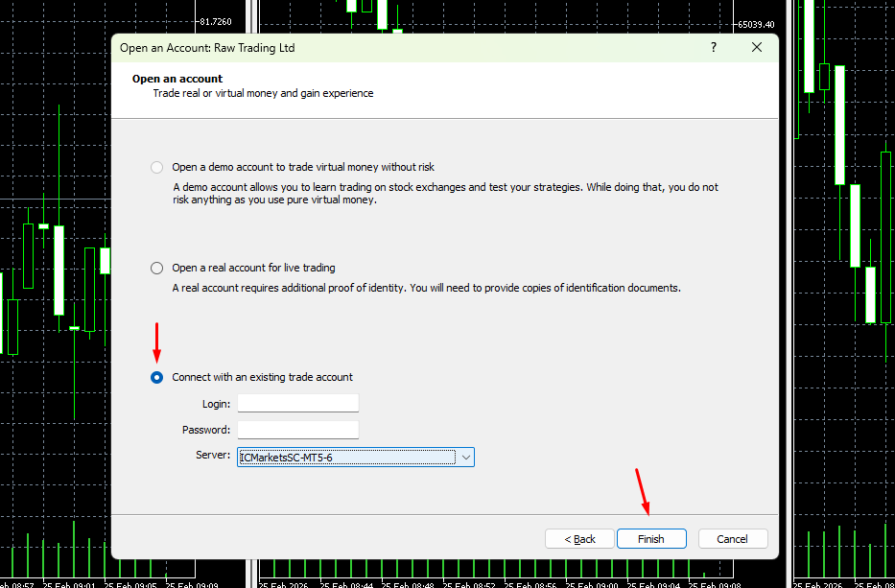The image size is (895, 588).
Task: Click the question mark help icon
Action: [714, 47]
